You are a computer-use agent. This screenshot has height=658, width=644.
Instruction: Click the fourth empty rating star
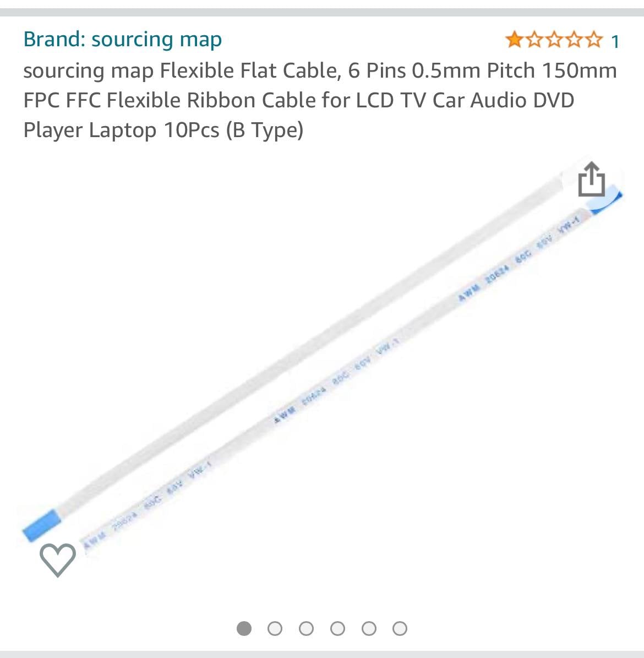[574, 40]
